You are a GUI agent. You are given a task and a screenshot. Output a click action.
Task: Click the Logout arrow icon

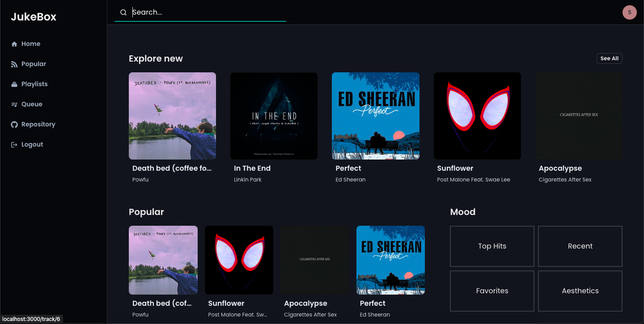point(14,145)
